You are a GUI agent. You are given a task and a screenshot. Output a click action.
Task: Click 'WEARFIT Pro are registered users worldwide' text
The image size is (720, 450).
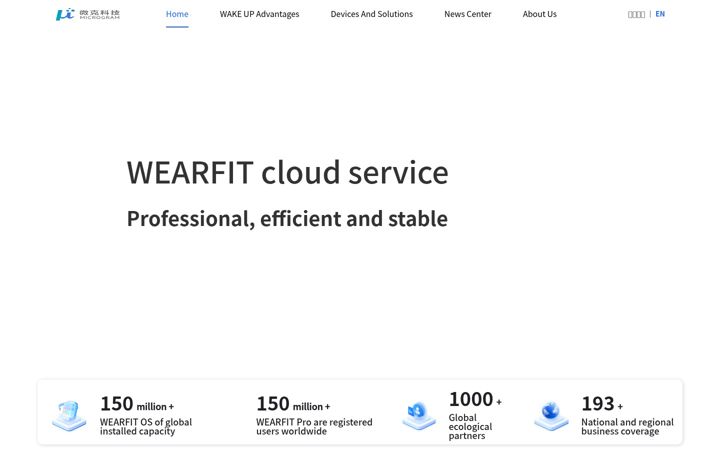[x=314, y=427]
